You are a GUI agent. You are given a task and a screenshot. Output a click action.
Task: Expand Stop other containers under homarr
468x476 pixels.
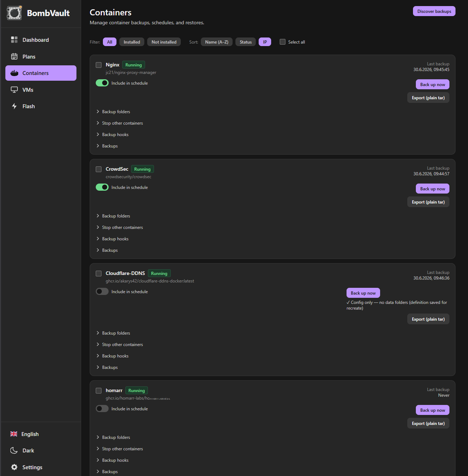pyautogui.click(x=120, y=449)
